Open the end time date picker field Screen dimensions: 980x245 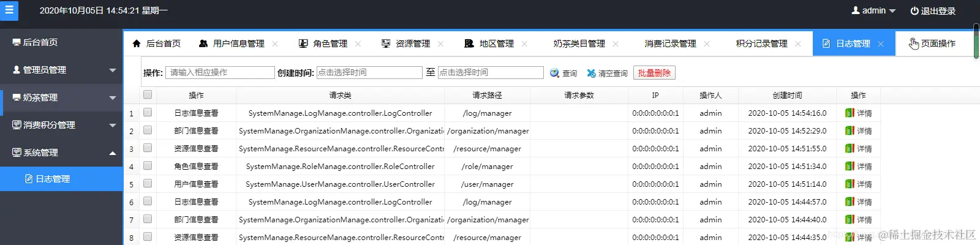[x=491, y=72]
